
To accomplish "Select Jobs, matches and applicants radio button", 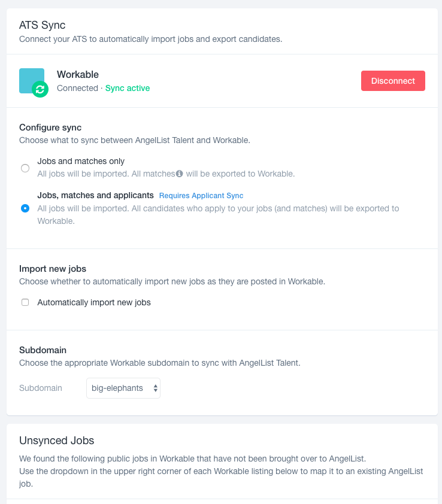I will [x=25, y=208].
